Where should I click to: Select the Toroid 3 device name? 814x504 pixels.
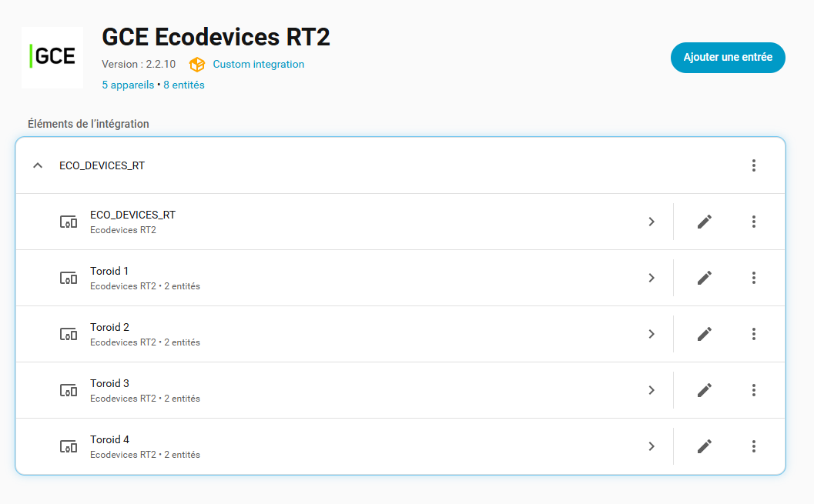[x=109, y=383]
